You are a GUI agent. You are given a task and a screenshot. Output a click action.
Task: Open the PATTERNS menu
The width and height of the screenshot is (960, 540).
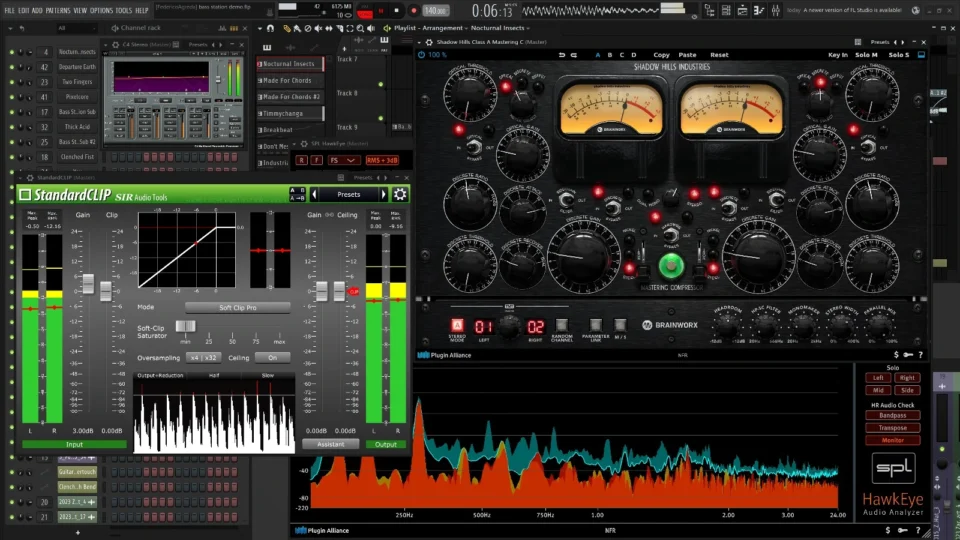(58, 10)
